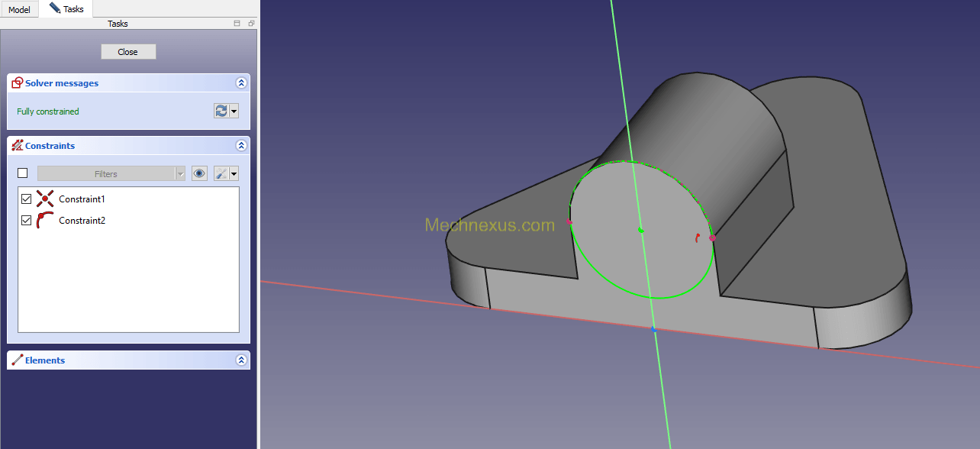
Task: Click the Solver messages panel icon
Action: pyautogui.click(x=17, y=83)
